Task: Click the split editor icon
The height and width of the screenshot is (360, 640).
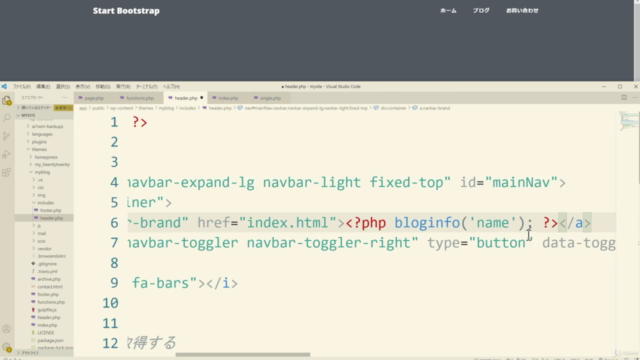Action: click(x=624, y=98)
